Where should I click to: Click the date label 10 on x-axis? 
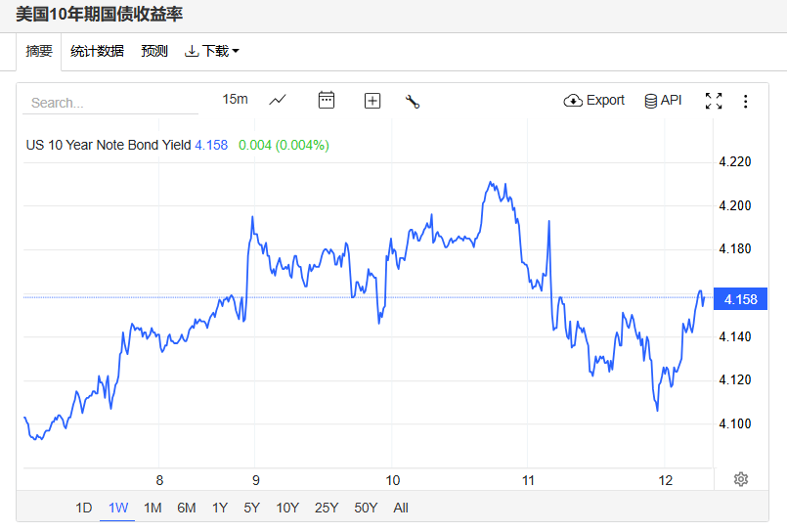click(x=392, y=480)
